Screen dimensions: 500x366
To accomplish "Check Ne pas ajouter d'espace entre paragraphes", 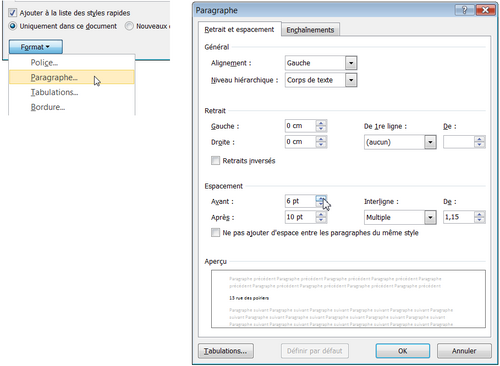I will pos(215,232).
